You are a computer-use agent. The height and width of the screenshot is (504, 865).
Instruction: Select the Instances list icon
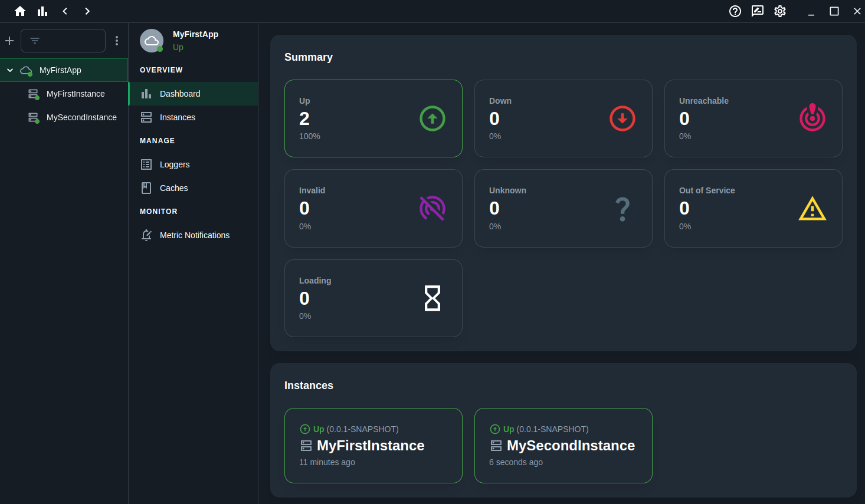145,117
